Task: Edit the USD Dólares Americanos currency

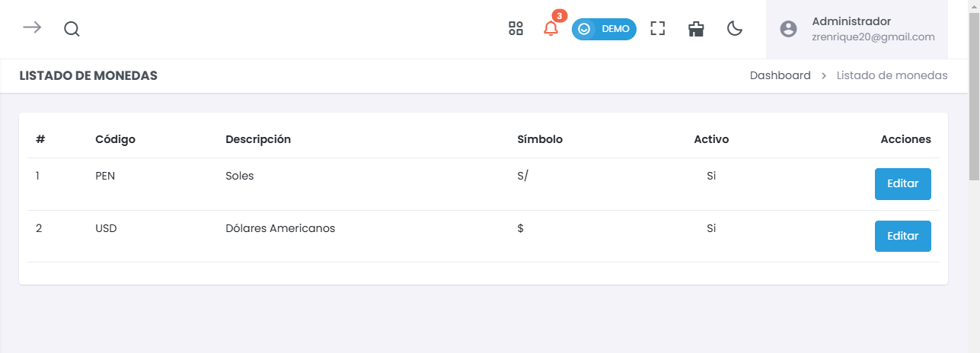Action: [x=902, y=236]
